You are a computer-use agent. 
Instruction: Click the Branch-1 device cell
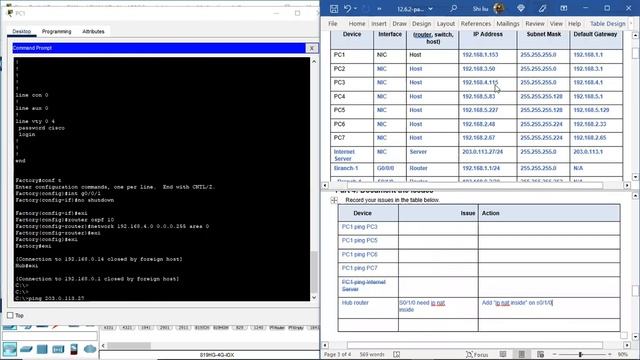tap(352, 168)
